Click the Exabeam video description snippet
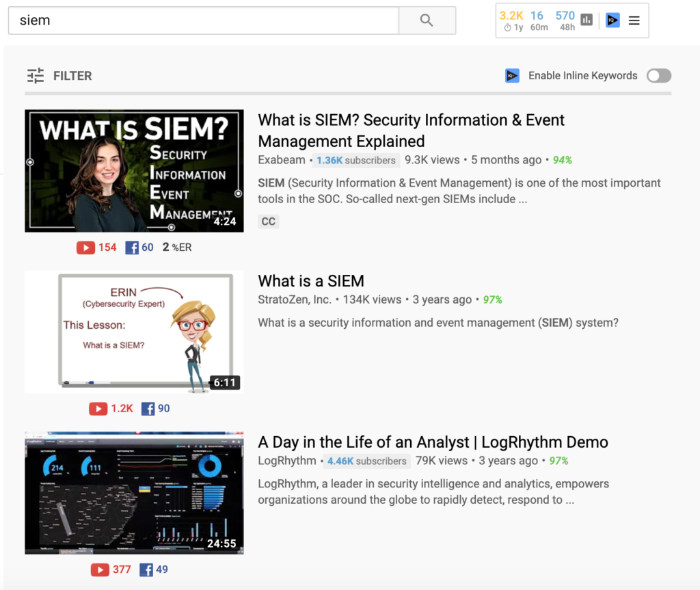This screenshot has height=590, width=700. click(459, 191)
